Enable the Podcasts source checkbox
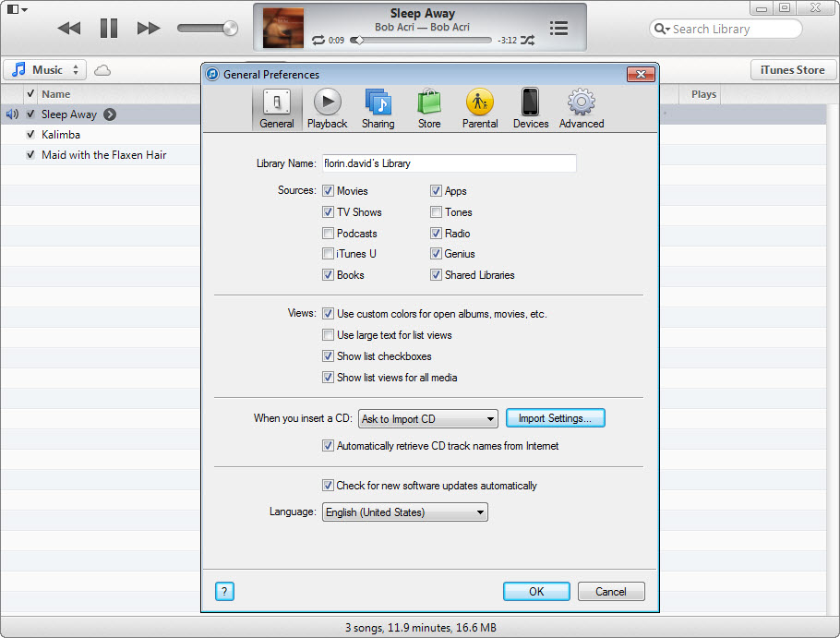 point(329,234)
